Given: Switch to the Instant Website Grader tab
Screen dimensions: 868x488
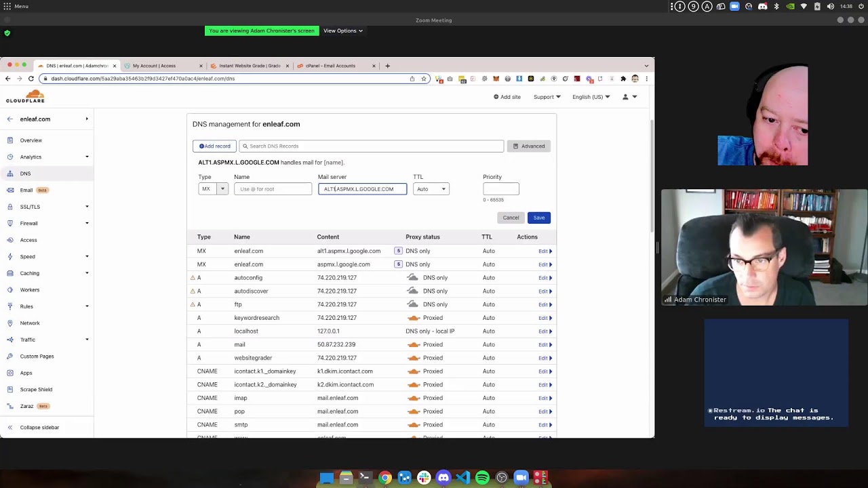Looking at the screenshot, I should coord(250,66).
